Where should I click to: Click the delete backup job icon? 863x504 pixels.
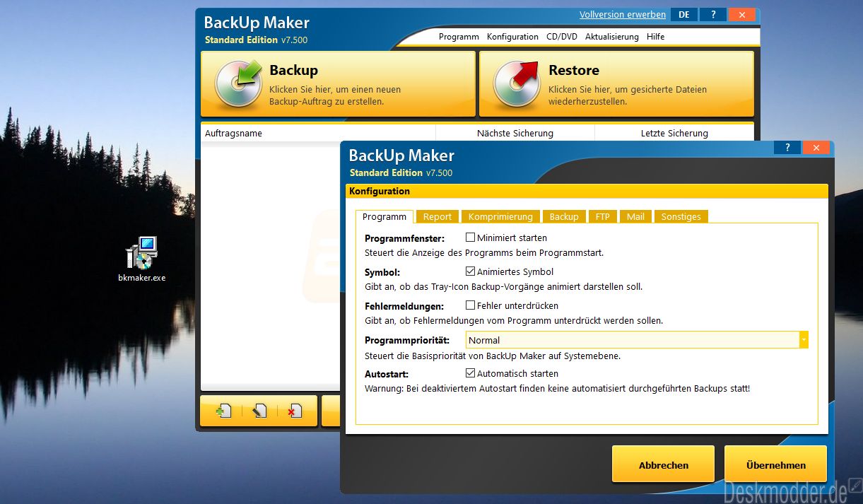(295, 411)
